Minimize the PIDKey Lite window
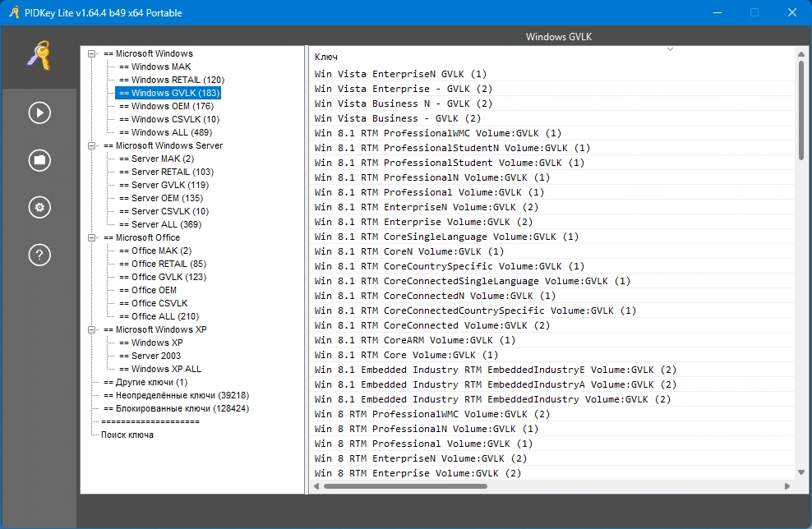 click(x=717, y=12)
